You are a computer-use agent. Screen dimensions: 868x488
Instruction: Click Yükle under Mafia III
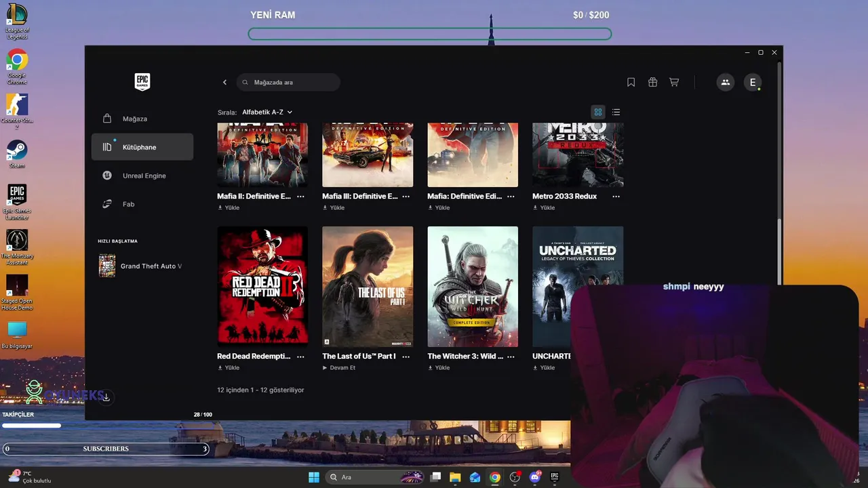334,208
